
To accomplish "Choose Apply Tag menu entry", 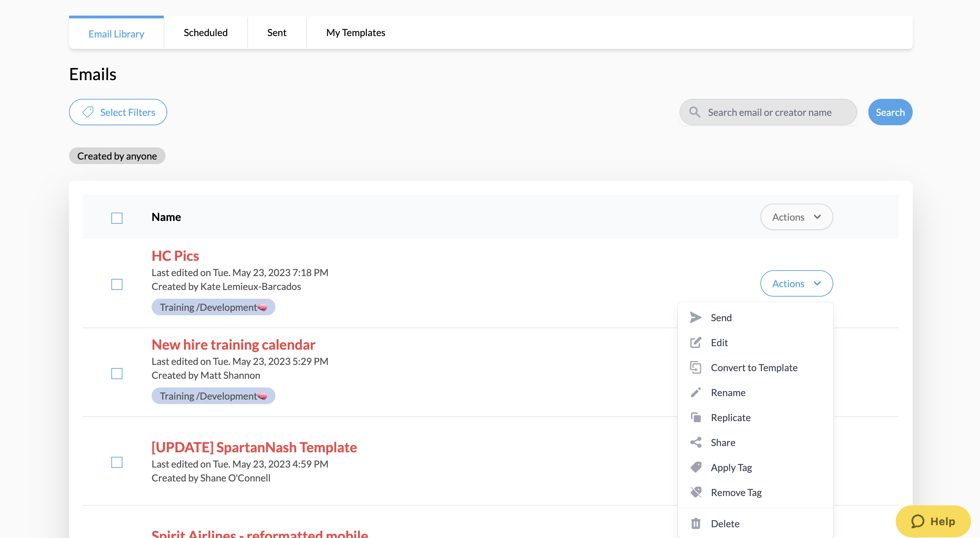I will [755, 467].
